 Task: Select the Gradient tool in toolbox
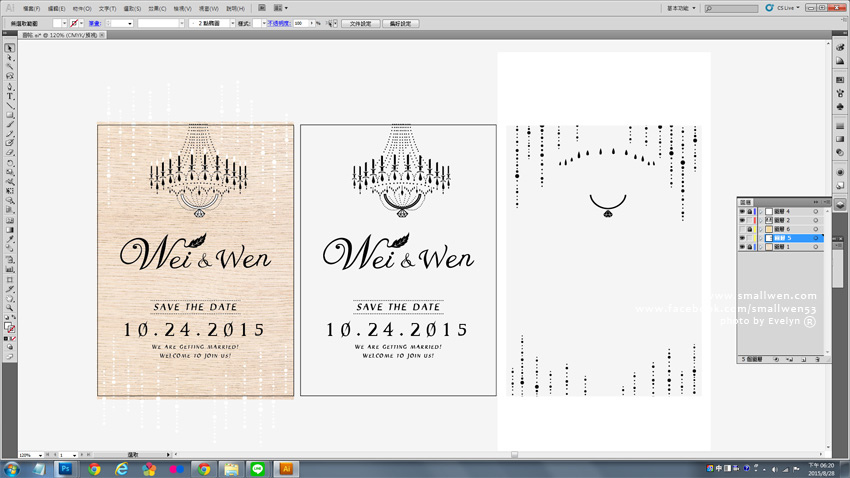10,230
